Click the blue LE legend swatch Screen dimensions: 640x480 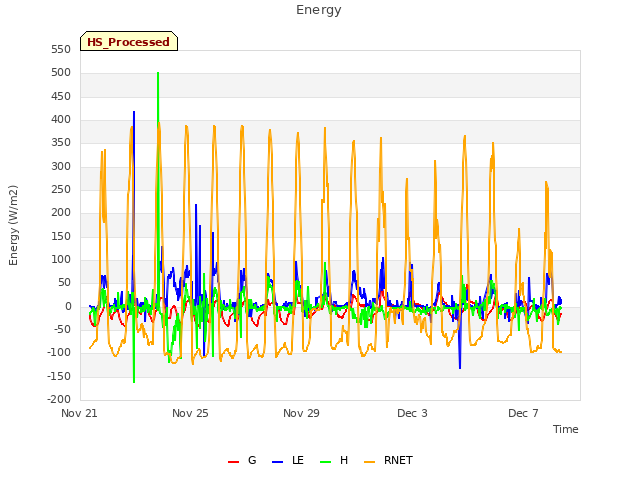(277, 462)
